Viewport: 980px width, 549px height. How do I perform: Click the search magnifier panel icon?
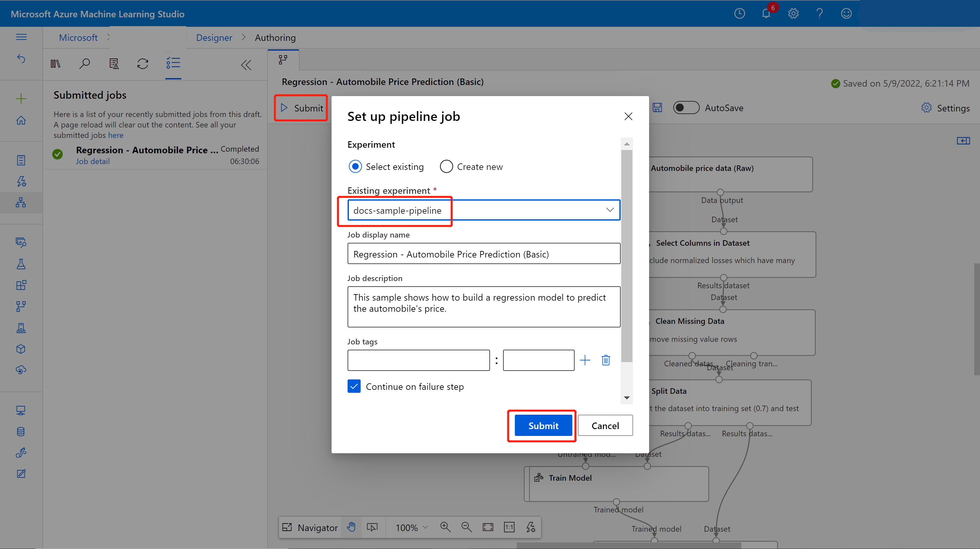85,63
